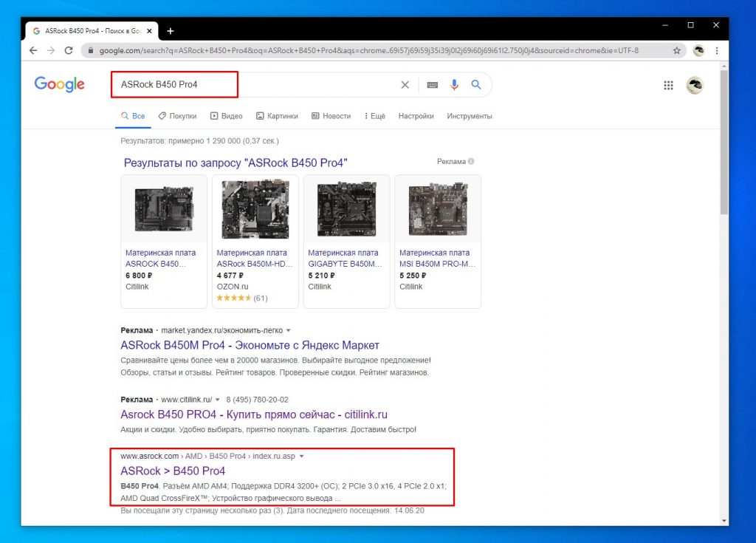Click the browser back arrow
The width and height of the screenshot is (756, 543).
coord(33,51)
